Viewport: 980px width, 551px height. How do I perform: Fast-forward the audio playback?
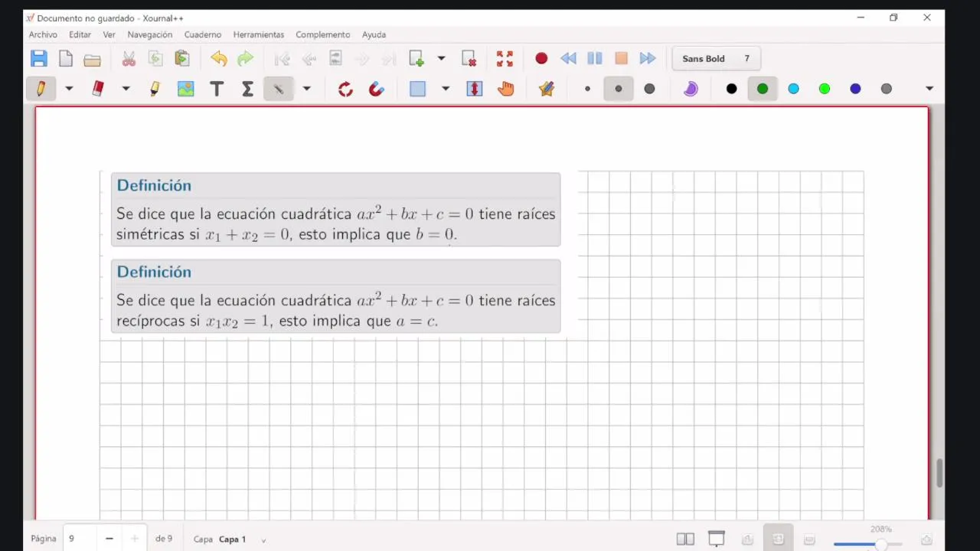pos(648,58)
